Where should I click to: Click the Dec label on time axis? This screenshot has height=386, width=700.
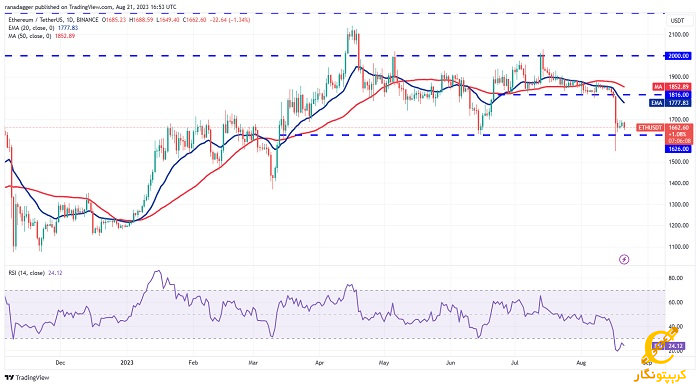[60, 363]
